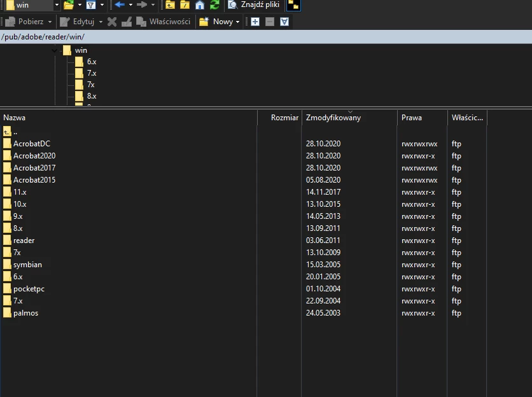Viewport: 532px width, 397px height.
Task: Go to the parent directory icon
Action: pos(170,4)
